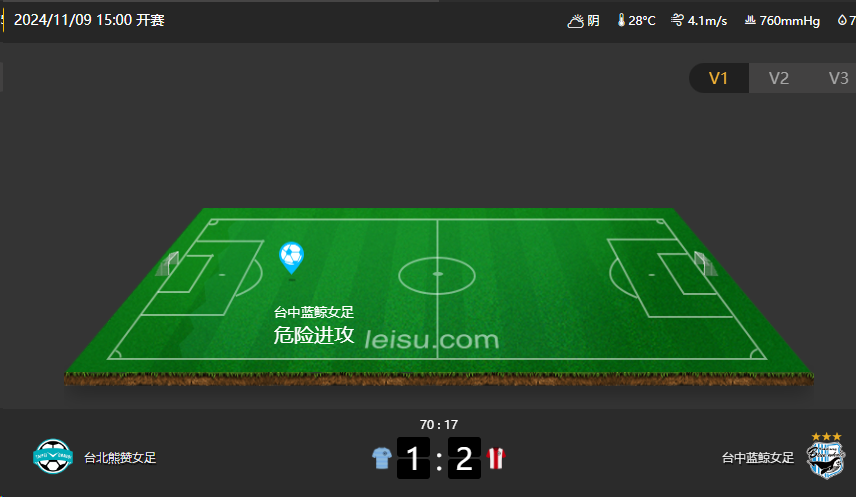
Task: Click the thermometer temperature icon
Action: click(x=621, y=20)
